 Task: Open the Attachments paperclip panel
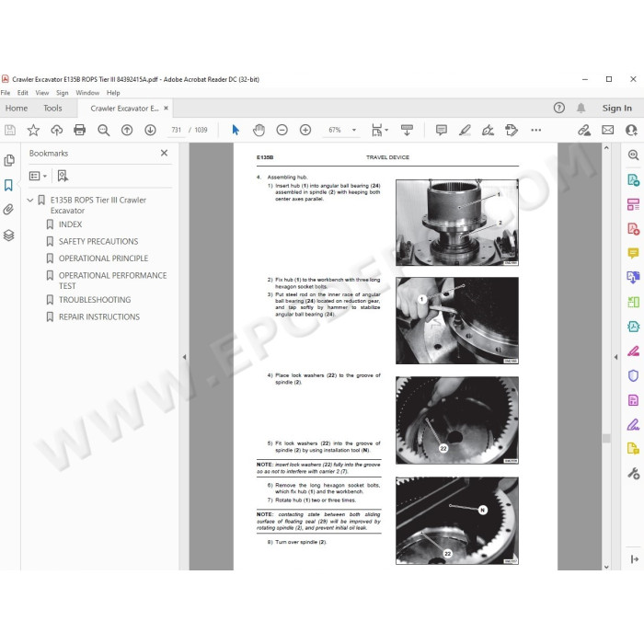(8, 210)
